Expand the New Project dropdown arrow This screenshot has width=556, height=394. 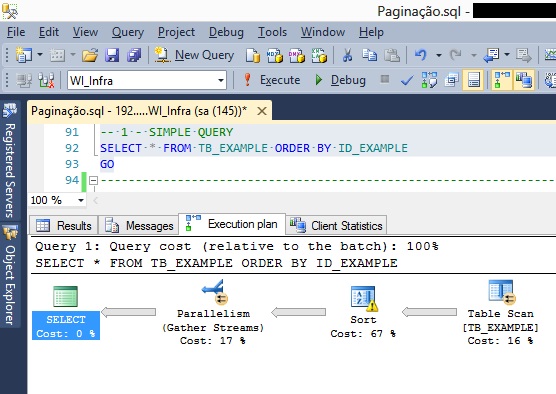pos(40,55)
